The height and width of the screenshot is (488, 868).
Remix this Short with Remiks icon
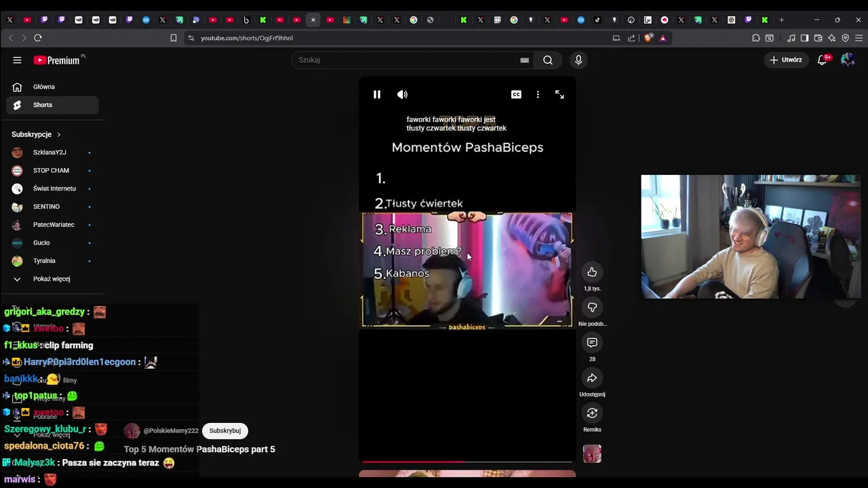(x=592, y=413)
